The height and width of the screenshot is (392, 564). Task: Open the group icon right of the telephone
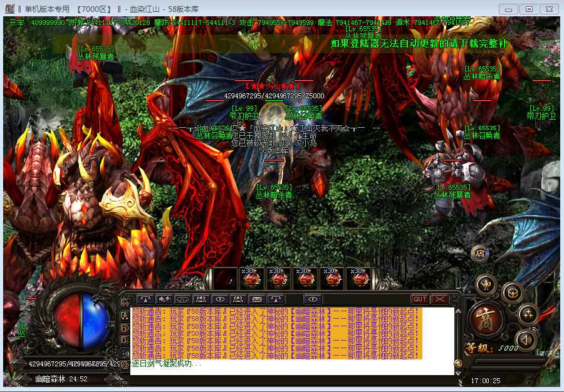point(201,299)
